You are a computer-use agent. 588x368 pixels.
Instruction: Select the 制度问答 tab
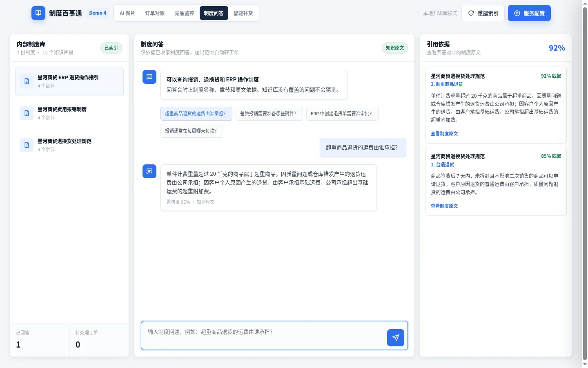(x=214, y=13)
